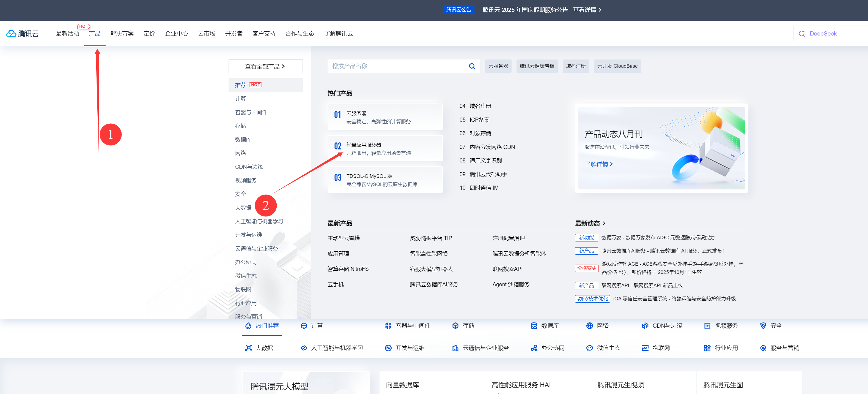Click the CDN与边缘 category icon
The width and height of the screenshot is (868, 394).
645,325
